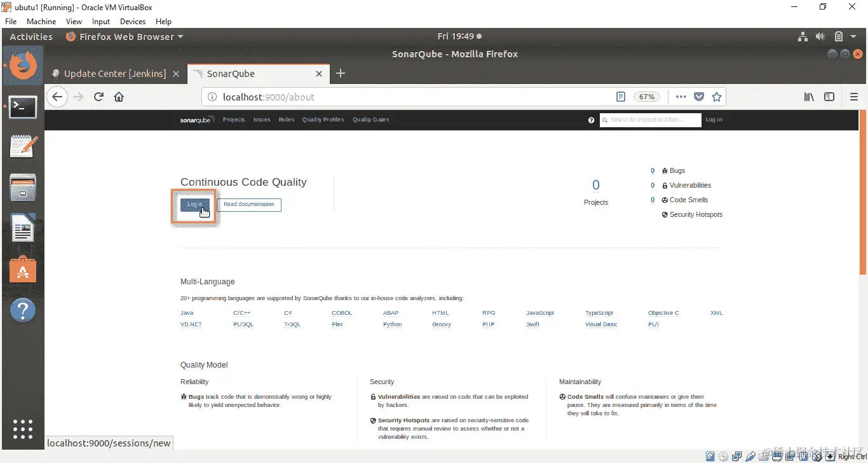
Task: Click the 67% zoom level control
Action: click(x=647, y=96)
